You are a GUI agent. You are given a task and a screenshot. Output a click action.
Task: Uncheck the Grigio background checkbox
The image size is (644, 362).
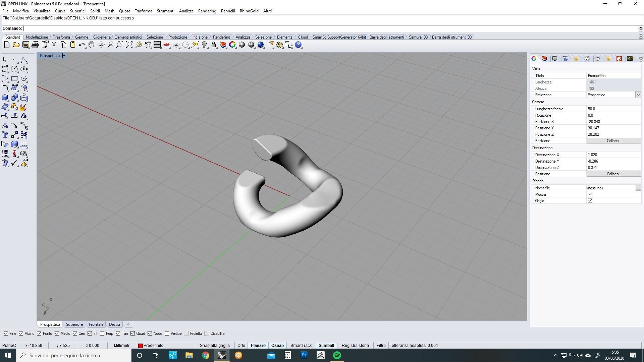(x=590, y=200)
